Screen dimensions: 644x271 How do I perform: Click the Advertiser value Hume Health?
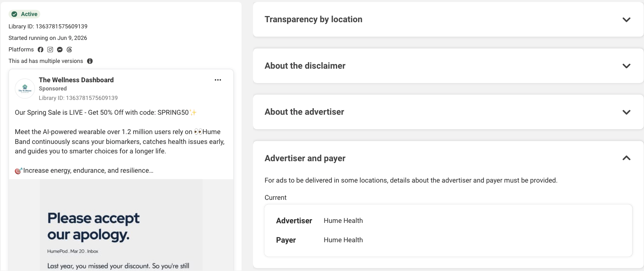pos(343,220)
